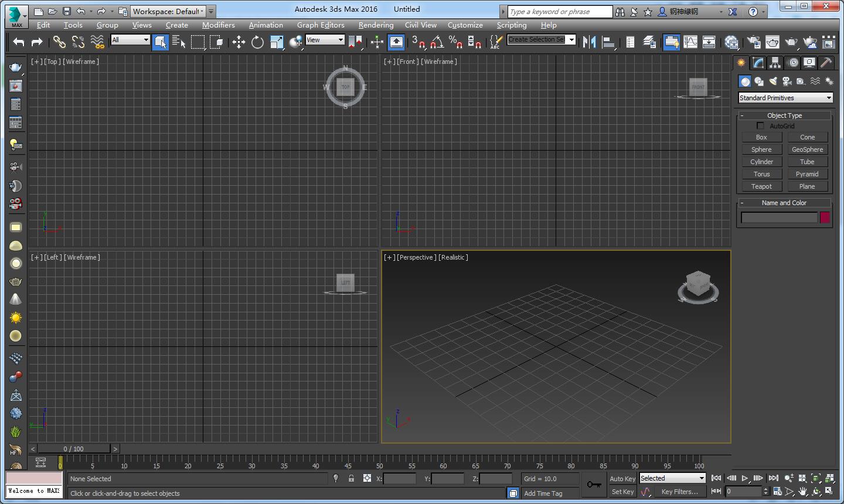The height and width of the screenshot is (504, 844).
Task: Click Render Production teapot icon
Action: (791, 42)
